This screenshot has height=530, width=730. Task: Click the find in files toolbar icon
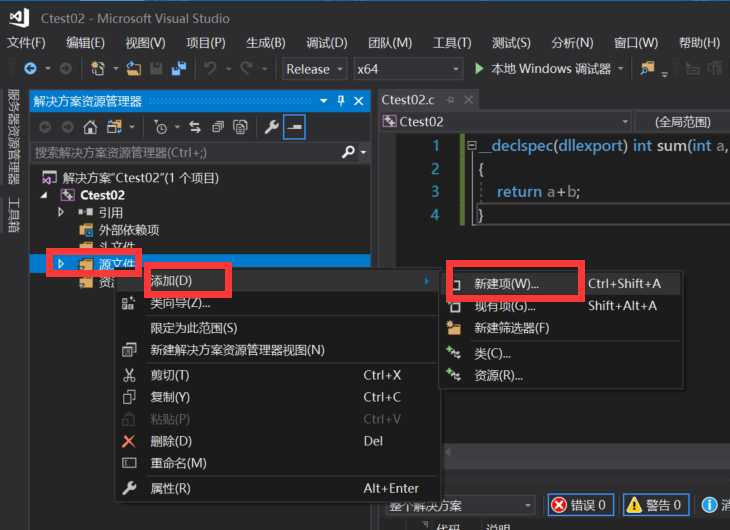pos(647,69)
